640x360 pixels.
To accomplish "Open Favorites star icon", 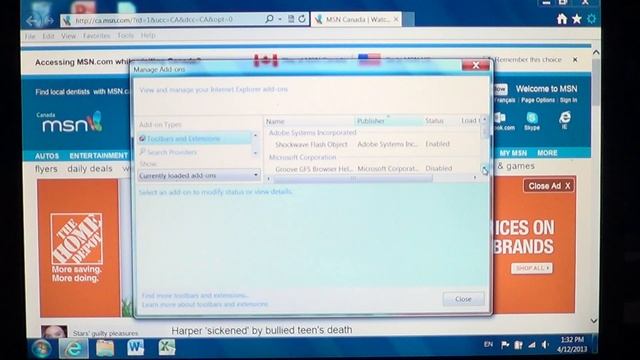I will point(577,19).
